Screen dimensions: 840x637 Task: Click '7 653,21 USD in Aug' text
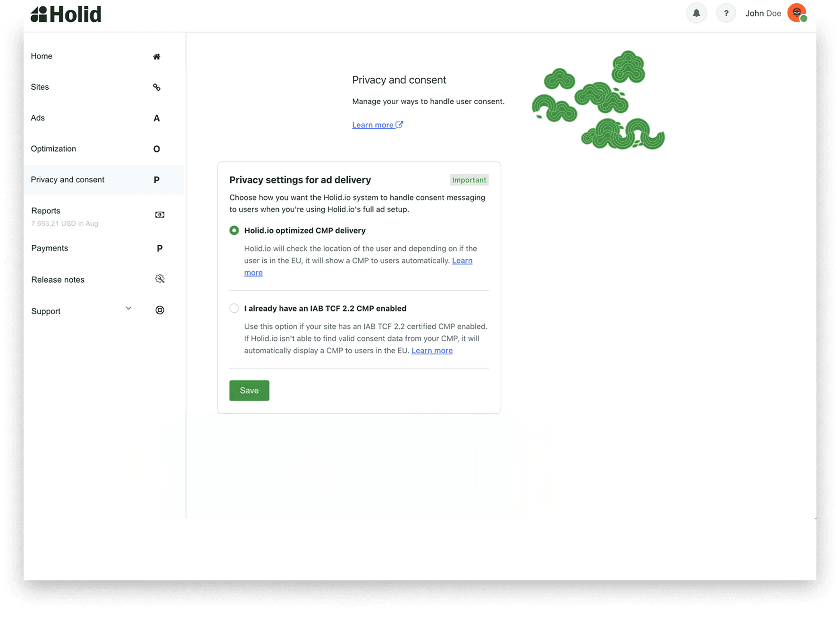coord(65,223)
